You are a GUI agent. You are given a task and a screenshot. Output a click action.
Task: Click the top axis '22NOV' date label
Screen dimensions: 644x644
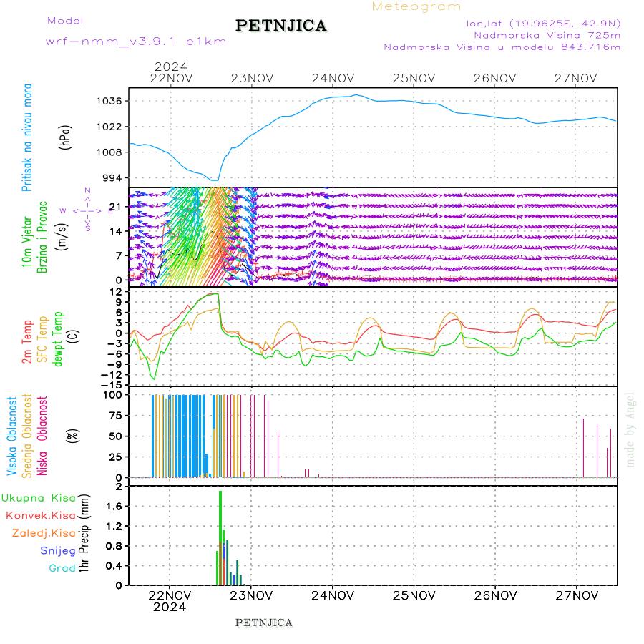tap(171, 78)
